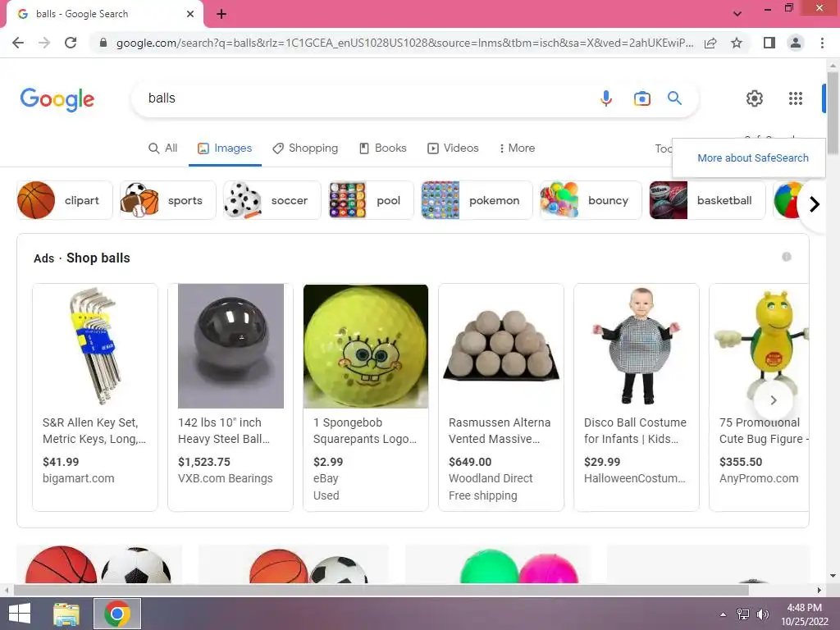The height and width of the screenshot is (630, 840).
Task: Click the forward navigation arrow
Action: 44,43
